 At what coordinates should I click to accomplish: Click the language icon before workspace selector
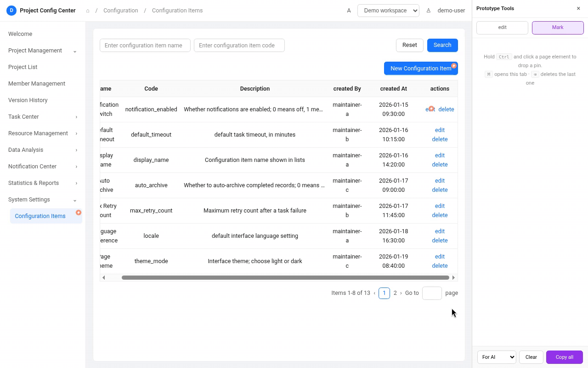[349, 10]
